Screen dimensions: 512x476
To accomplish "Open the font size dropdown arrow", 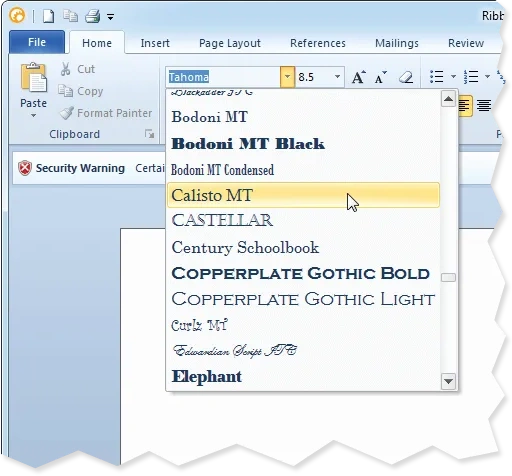I will click(x=337, y=77).
